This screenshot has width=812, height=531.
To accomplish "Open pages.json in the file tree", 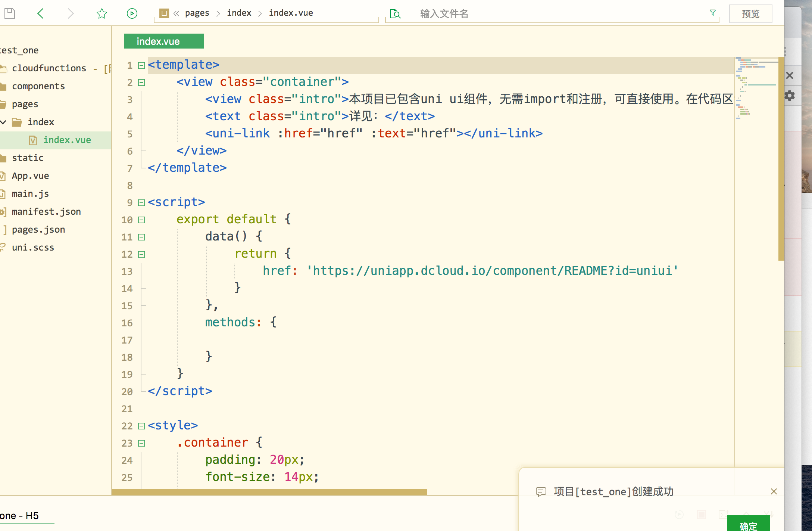I will [x=38, y=229].
